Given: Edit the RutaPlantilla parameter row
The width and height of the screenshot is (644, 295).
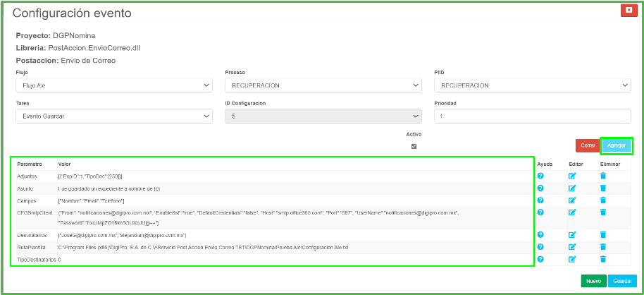Looking at the screenshot, I should point(572,247).
